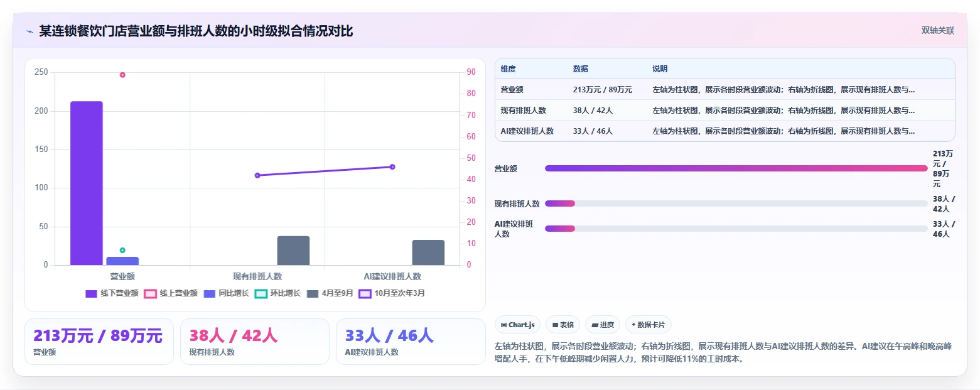This screenshot has width=980, height=390.
Task: Select the 进度 tag chip
Action: click(x=603, y=325)
